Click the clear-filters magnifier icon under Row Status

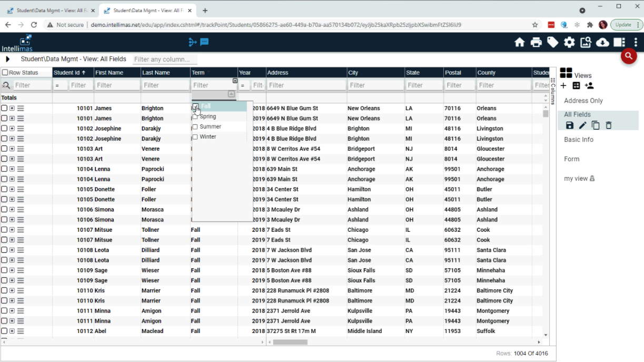tap(6, 85)
